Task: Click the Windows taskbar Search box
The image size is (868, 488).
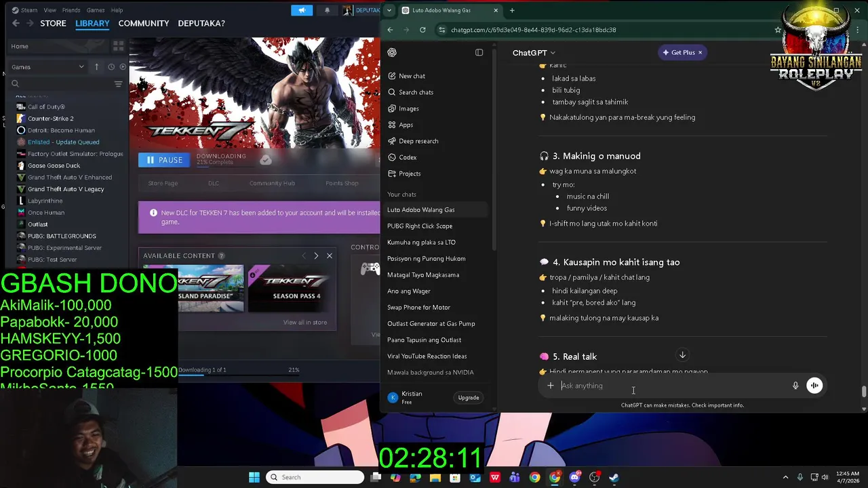Action: 315,477
